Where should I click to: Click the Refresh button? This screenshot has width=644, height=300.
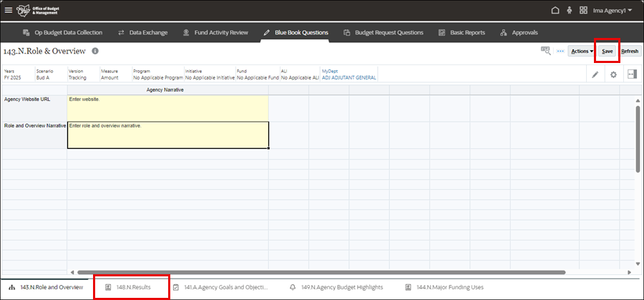[x=630, y=52]
